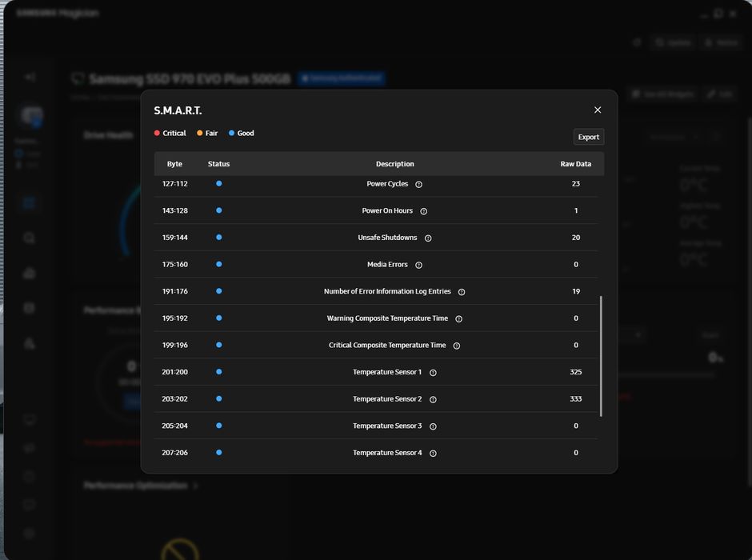
Task: Click byte range 195:192
Action: [174, 318]
